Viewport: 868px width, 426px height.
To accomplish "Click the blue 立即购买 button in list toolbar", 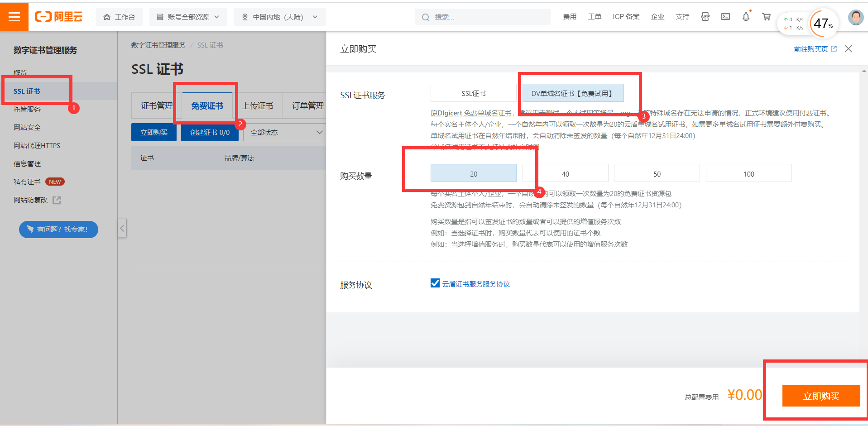I will point(154,132).
